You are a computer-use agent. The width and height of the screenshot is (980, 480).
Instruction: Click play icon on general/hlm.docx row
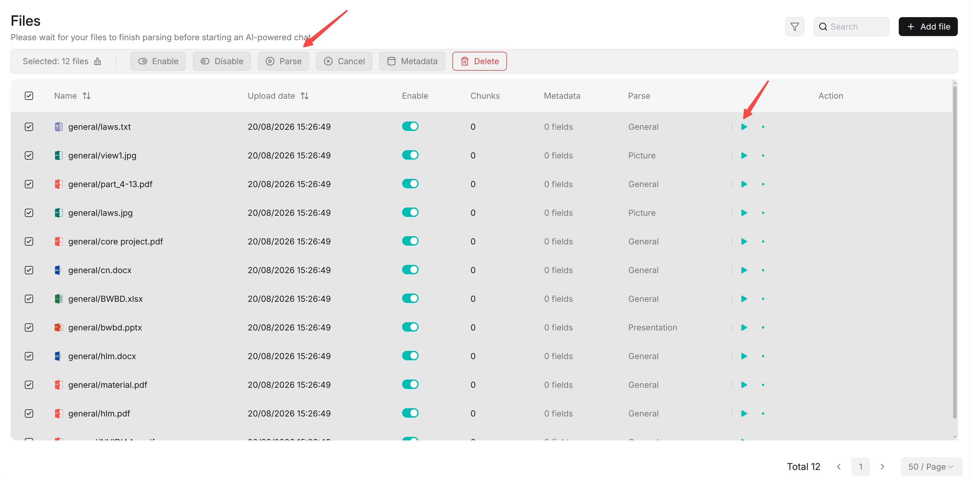pyautogui.click(x=744, y=356)
